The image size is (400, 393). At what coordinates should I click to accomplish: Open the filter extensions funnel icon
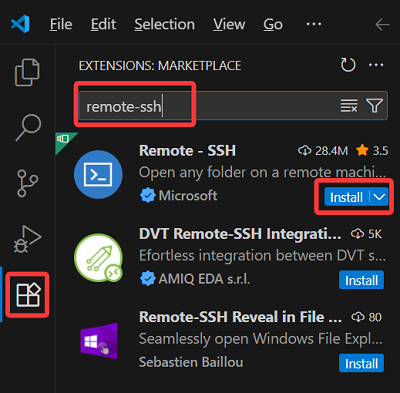[x=374, y=106]
